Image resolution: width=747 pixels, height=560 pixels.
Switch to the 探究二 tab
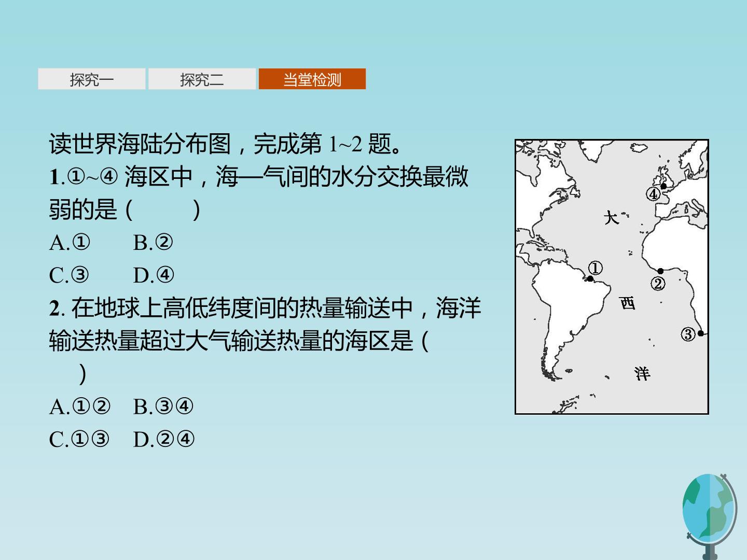click(202, 79)
